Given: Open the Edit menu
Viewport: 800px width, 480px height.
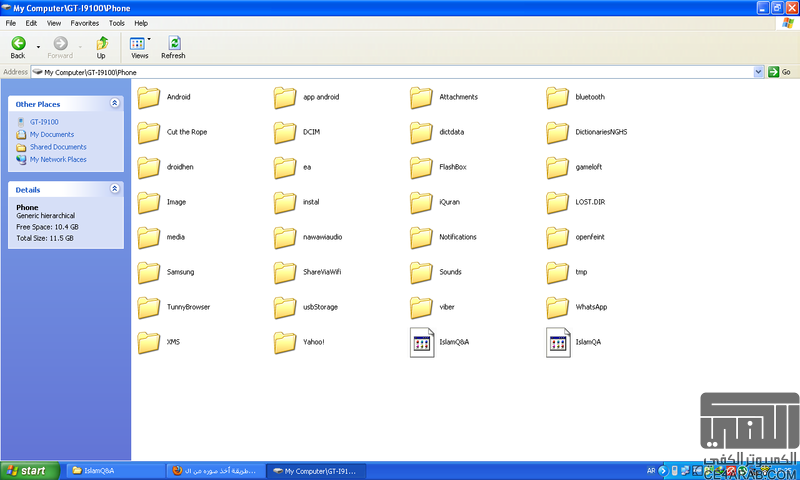Looking at the screenshot, I should tap(31, 23).
